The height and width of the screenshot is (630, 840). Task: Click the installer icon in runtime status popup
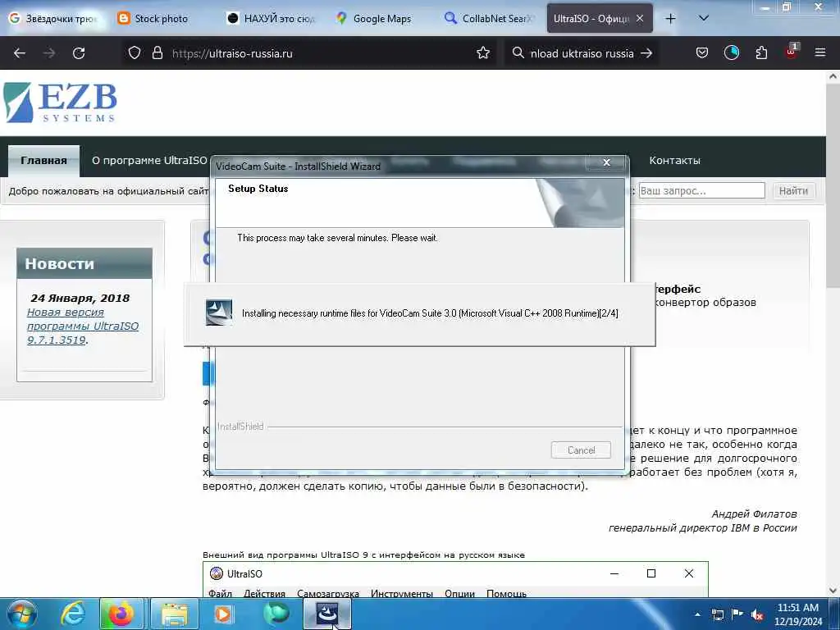coord(219,313)
